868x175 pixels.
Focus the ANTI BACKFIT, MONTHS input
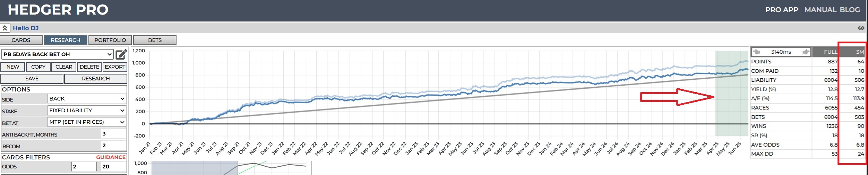coord(113,134)
